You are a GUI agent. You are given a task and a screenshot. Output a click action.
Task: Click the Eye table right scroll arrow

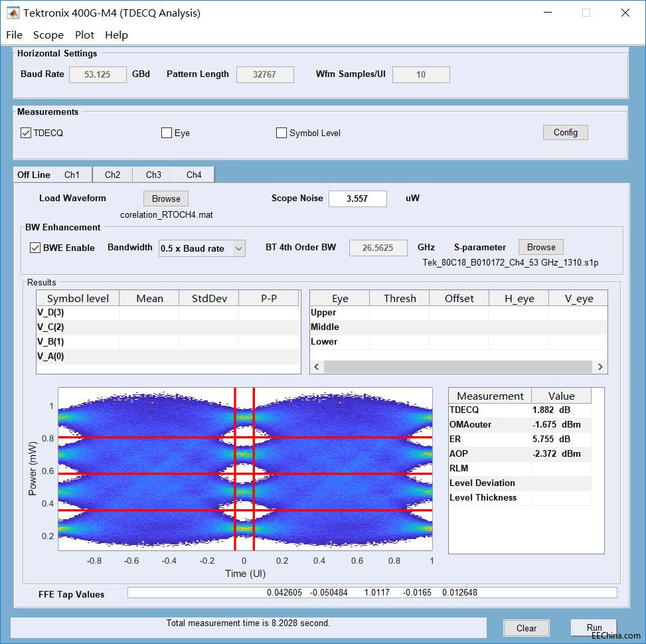coord(600,366)
